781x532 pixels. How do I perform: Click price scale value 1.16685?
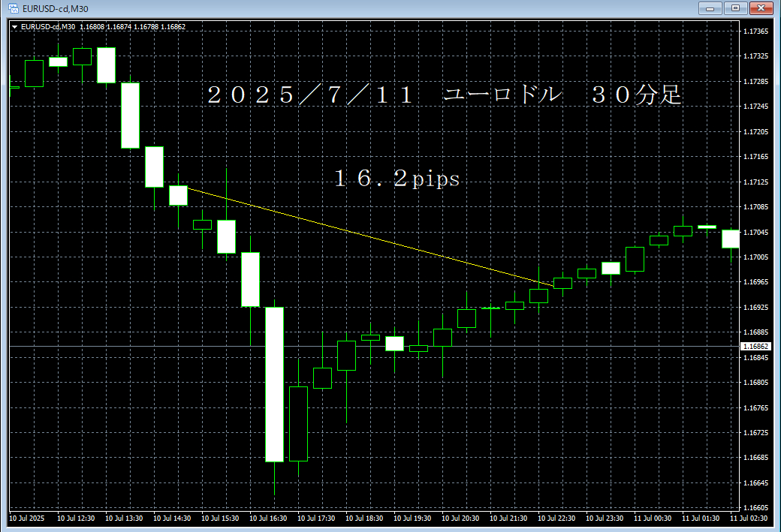755,458
